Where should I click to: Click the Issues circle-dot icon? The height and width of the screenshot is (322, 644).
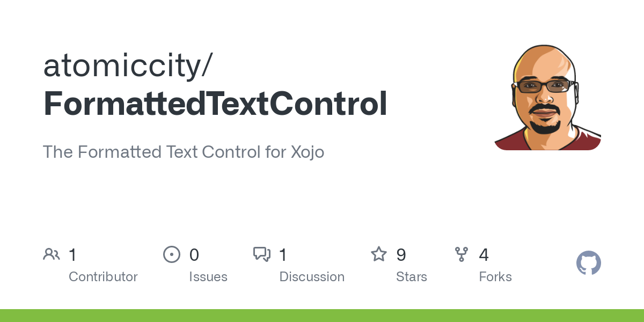[171, 254]
